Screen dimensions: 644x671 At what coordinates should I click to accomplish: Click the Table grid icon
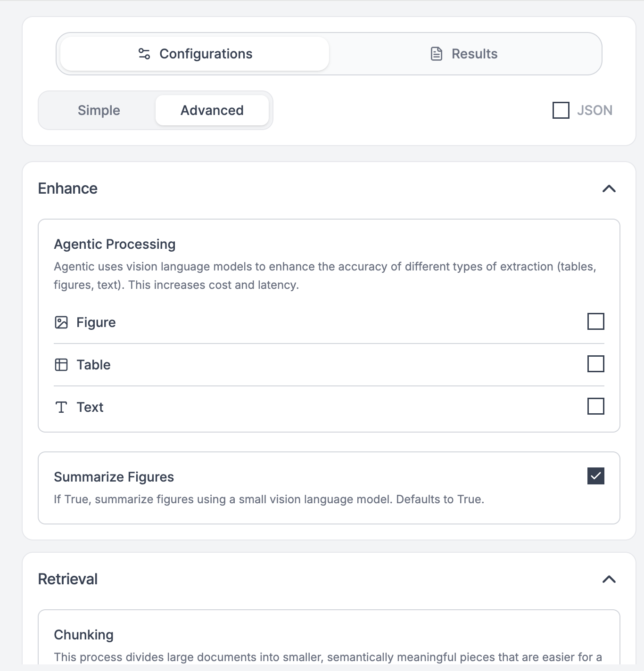pos(61,365)
